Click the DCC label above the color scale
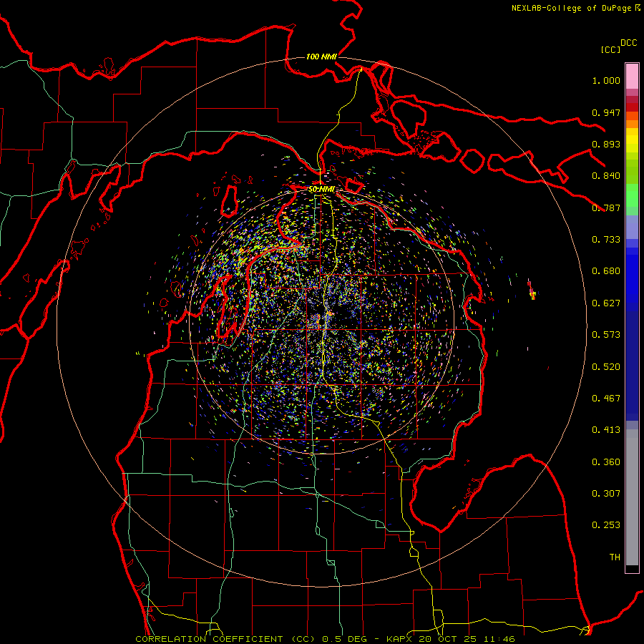Screen dimensions: 644x644 click(629, 43)
